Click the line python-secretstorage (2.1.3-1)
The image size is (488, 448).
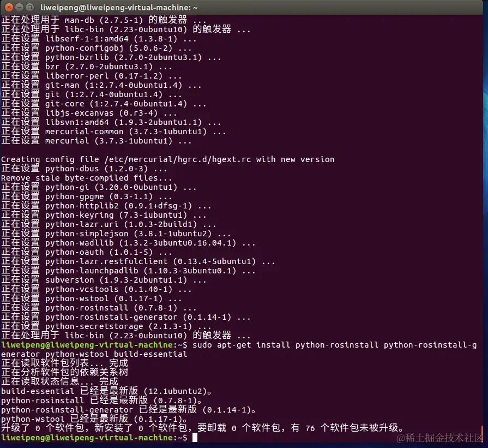point(106,326)
